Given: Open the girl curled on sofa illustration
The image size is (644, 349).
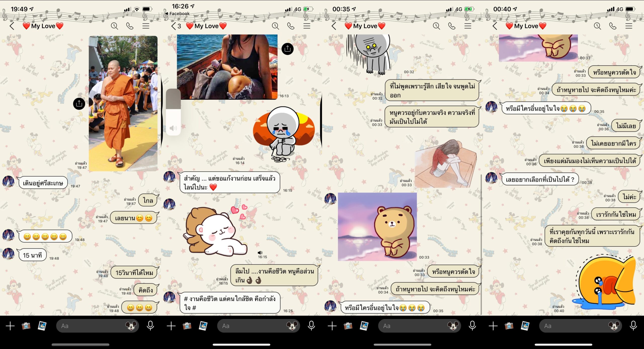Looking at the screenshot, I should click(x=445, y=164).
